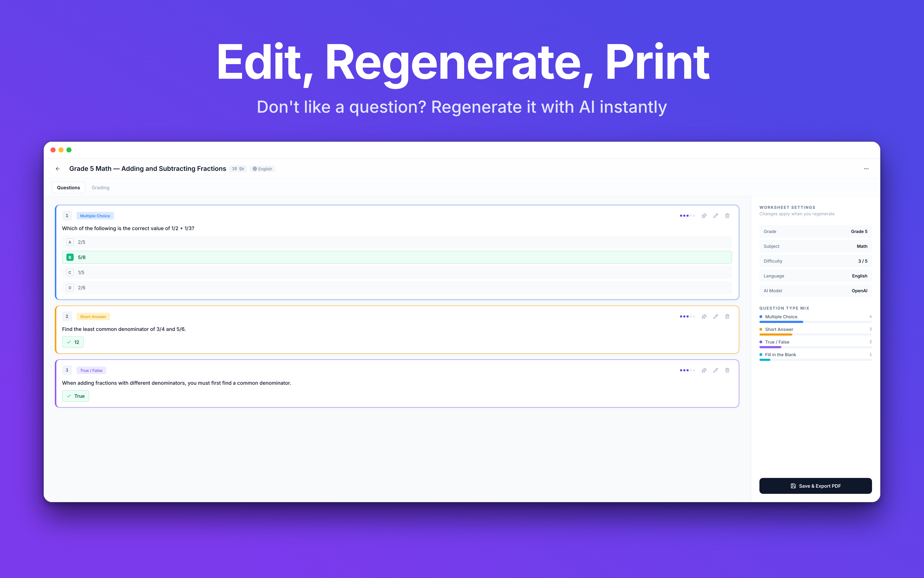Click question 2 least common denominator text

click(124, 329)
